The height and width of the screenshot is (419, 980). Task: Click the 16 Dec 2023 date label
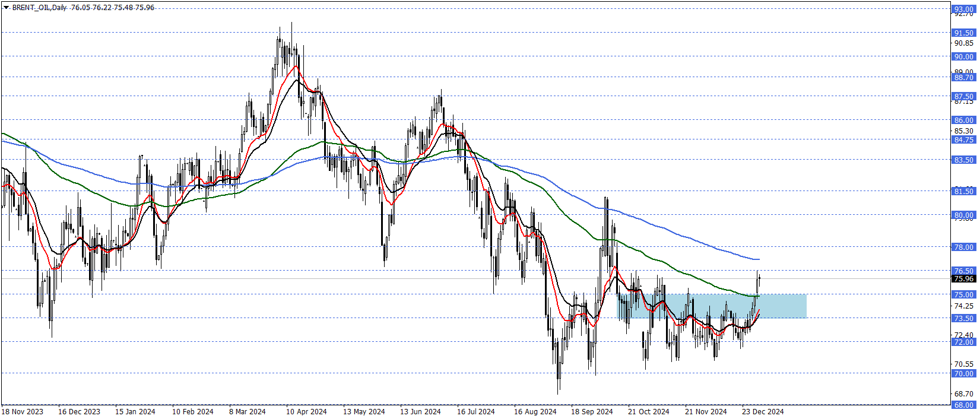pos(79,411)
